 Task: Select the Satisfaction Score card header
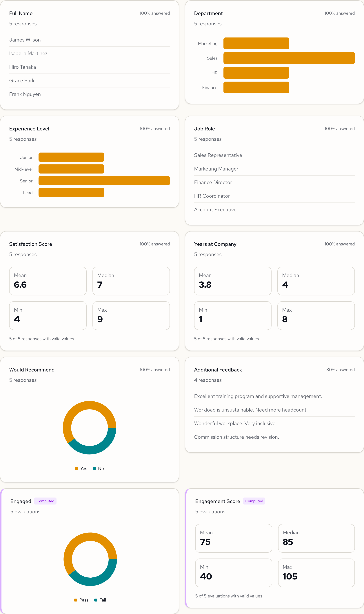(x=31, y=244)
